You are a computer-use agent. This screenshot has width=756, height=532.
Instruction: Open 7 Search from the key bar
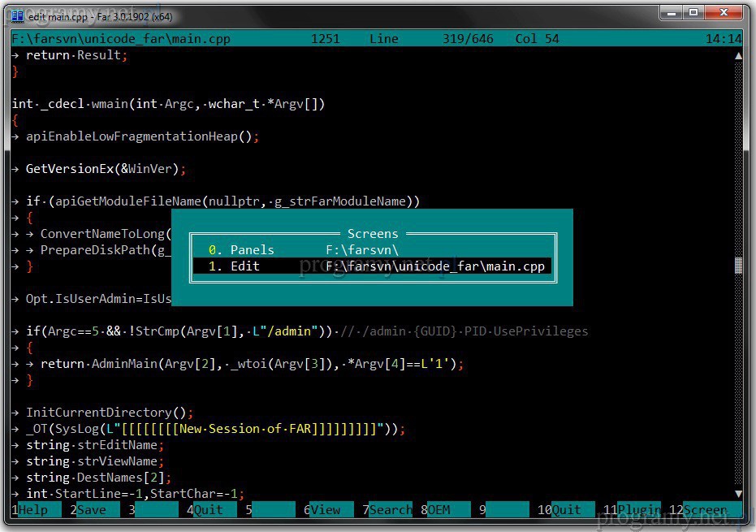click(391, 510)
